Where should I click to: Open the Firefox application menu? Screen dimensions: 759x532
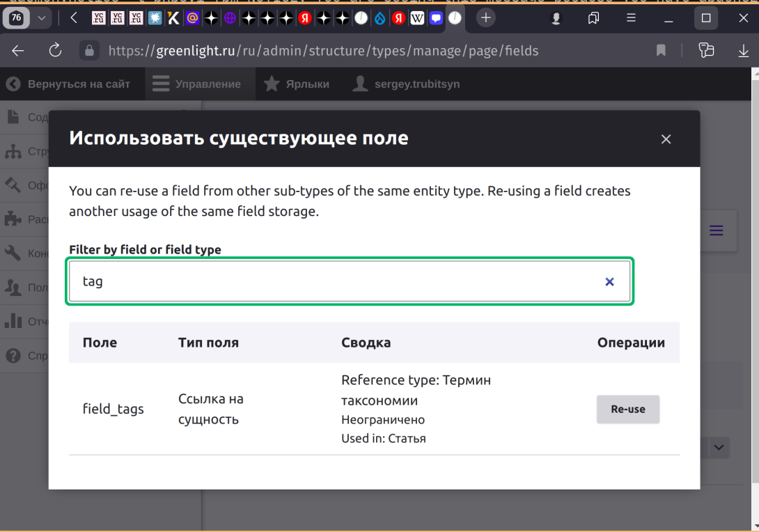[631, 17]
